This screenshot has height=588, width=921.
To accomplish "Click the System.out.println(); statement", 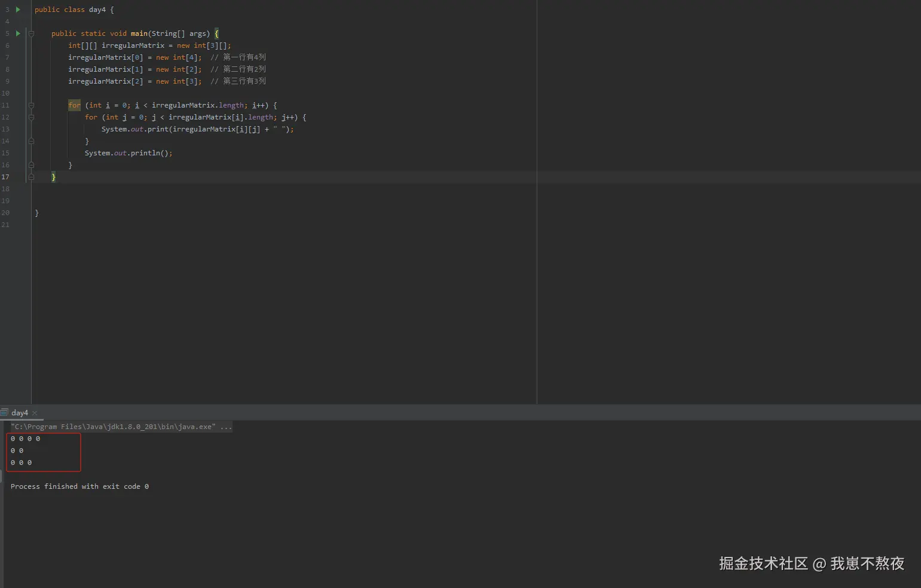I will coord(128,153).
